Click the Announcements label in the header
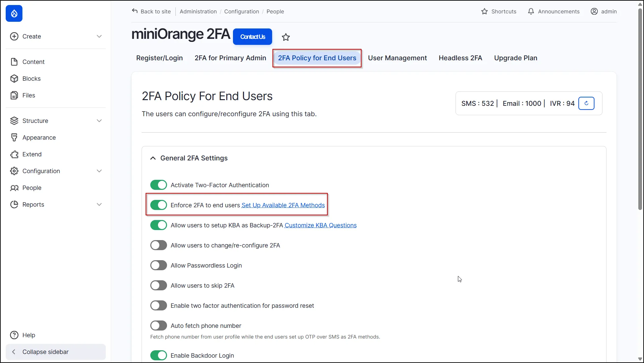The height and width of the screenshot is (363, 644). point(559,11)
